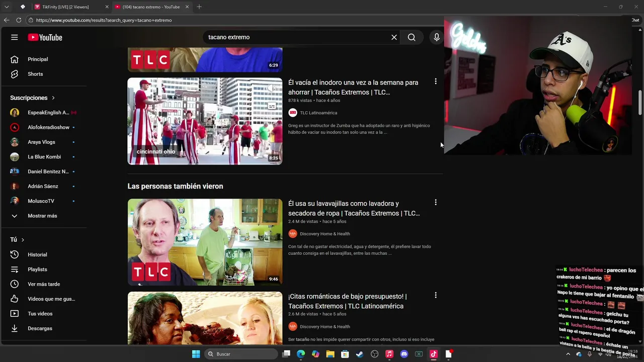Open '¡Citas románticas de bajo presupuesto!' title
This screenshot has width=644, height=362.
pos(348,301)
